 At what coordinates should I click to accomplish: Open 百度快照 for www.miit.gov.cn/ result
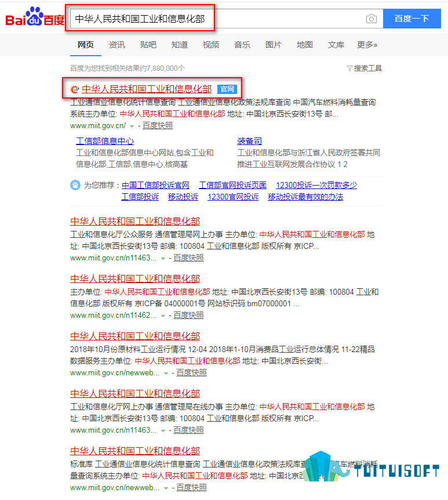tap(158, 126)
